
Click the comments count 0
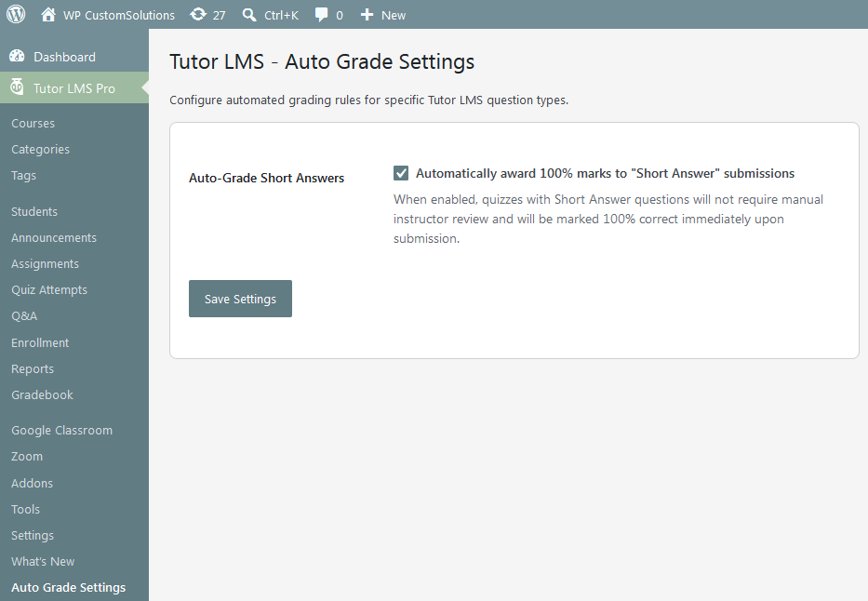340,16
